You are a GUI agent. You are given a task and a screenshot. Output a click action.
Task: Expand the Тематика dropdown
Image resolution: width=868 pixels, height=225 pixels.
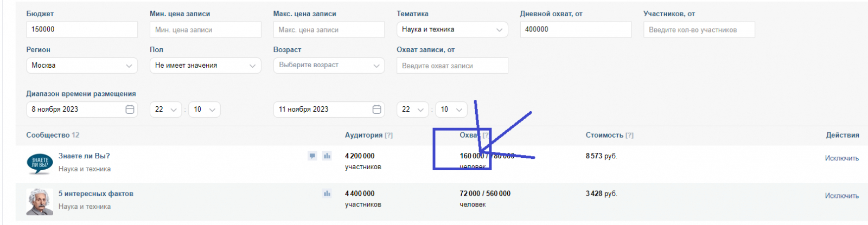pyautogui.click(x=452, y=30)
